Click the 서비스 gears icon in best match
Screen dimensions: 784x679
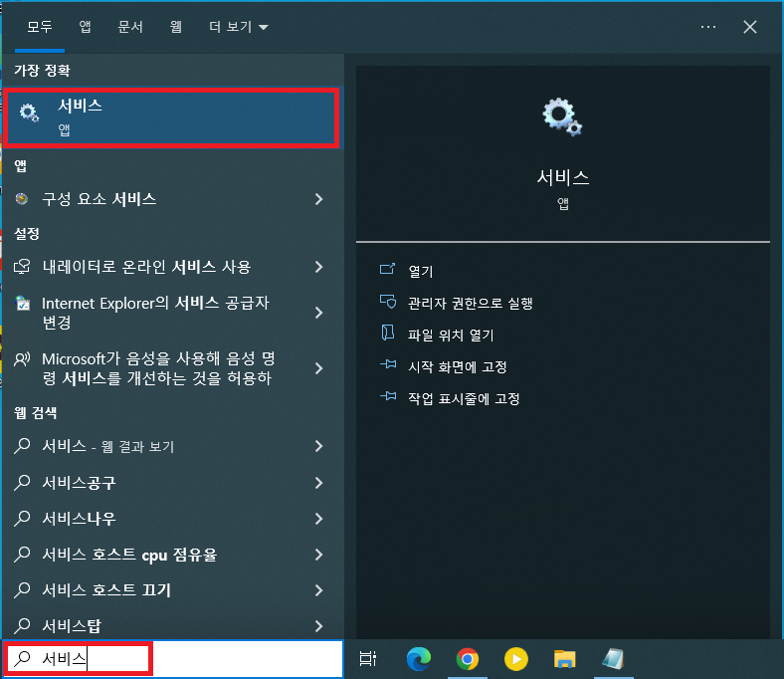(29, 113)
